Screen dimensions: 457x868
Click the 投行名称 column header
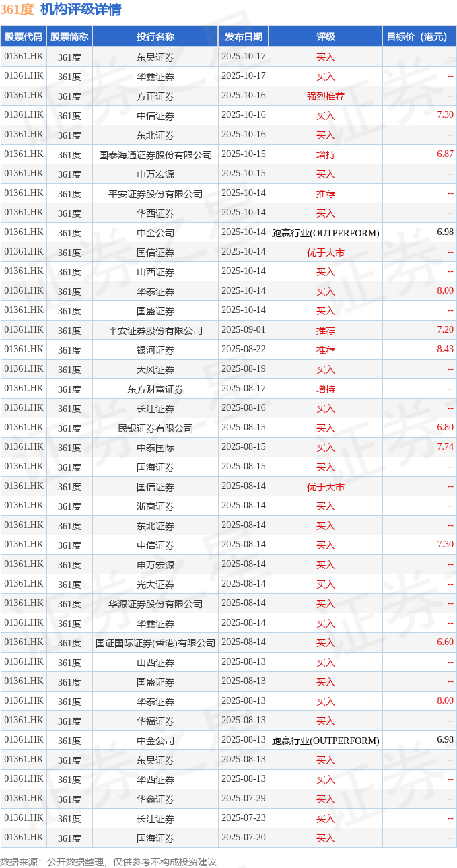tap(155, 37)
